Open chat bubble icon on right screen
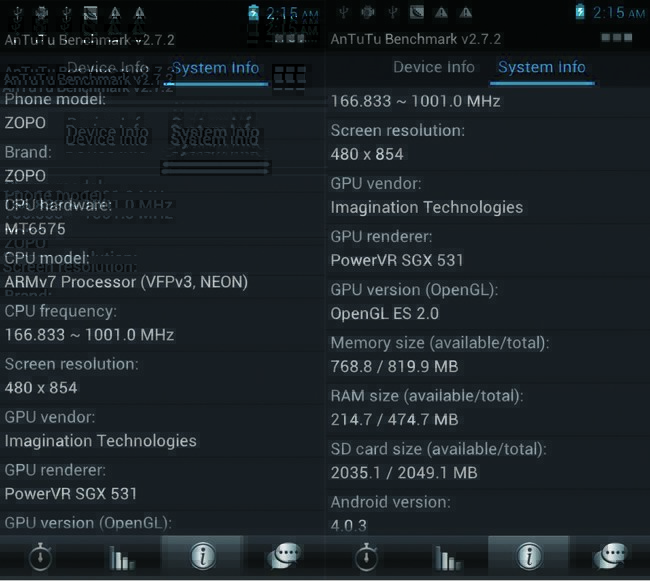The height and width of the screenshot is (581, 650). pos(610,557)
